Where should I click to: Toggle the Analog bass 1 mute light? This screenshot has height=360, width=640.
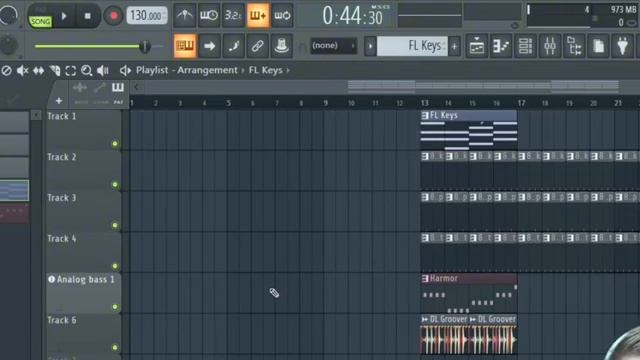click(115, 307)
